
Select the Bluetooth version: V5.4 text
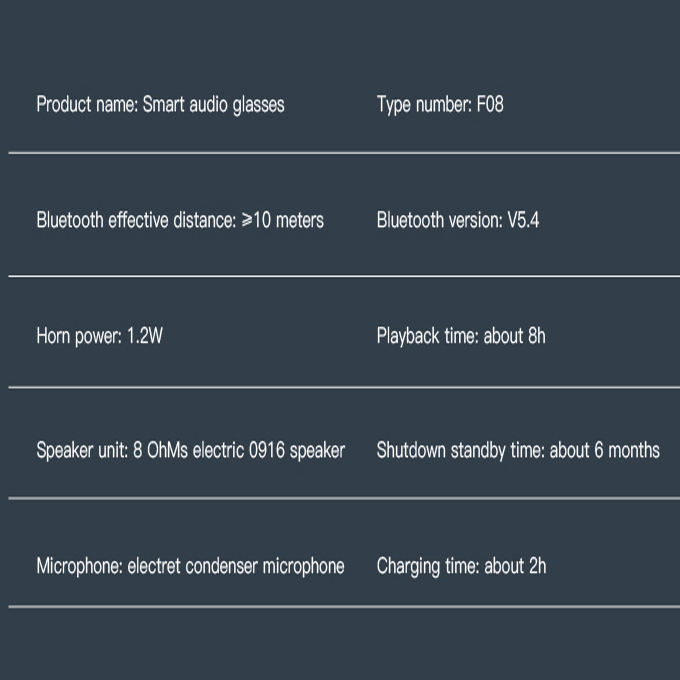point(458,220)
